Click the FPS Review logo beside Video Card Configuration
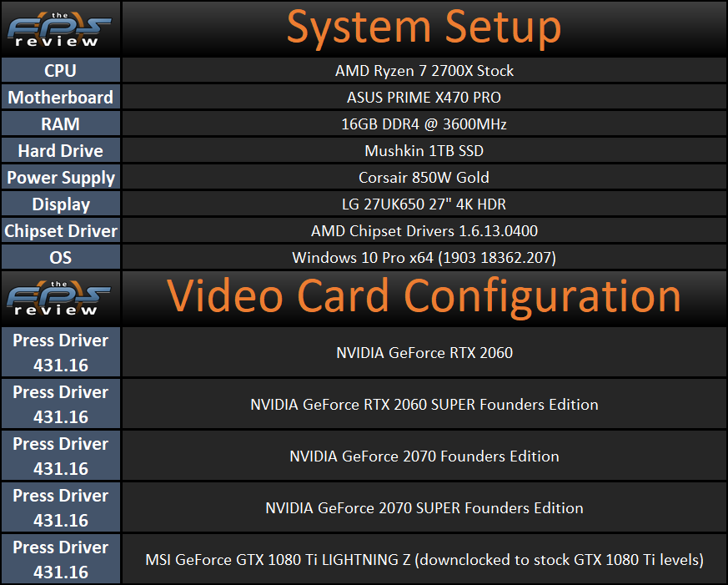 tap(59, 298)
